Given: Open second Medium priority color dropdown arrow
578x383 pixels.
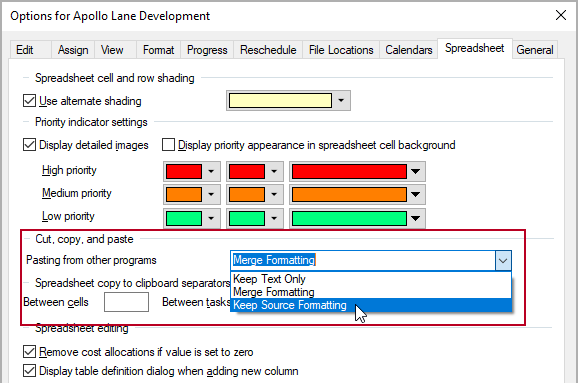Looking at the screenshot, I should coord(274,194).
